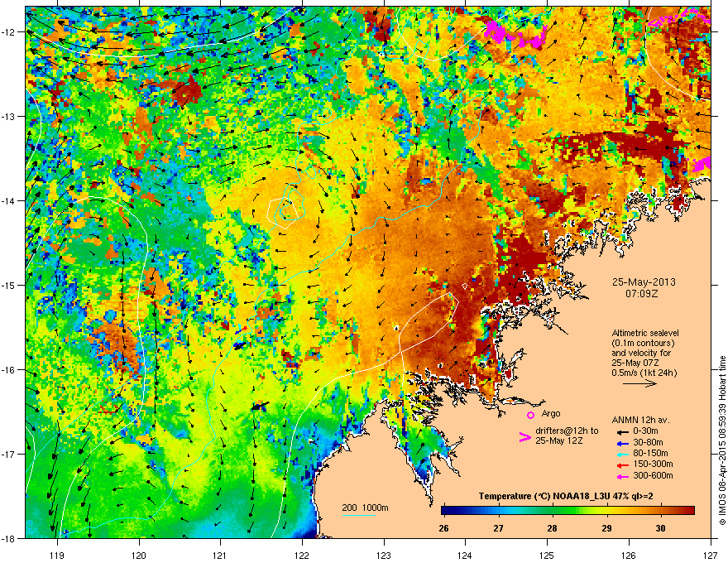The image size is (728, 563).
Task: Click the cyan bathymetry contour sample line
Action: (x=358, y=515)
